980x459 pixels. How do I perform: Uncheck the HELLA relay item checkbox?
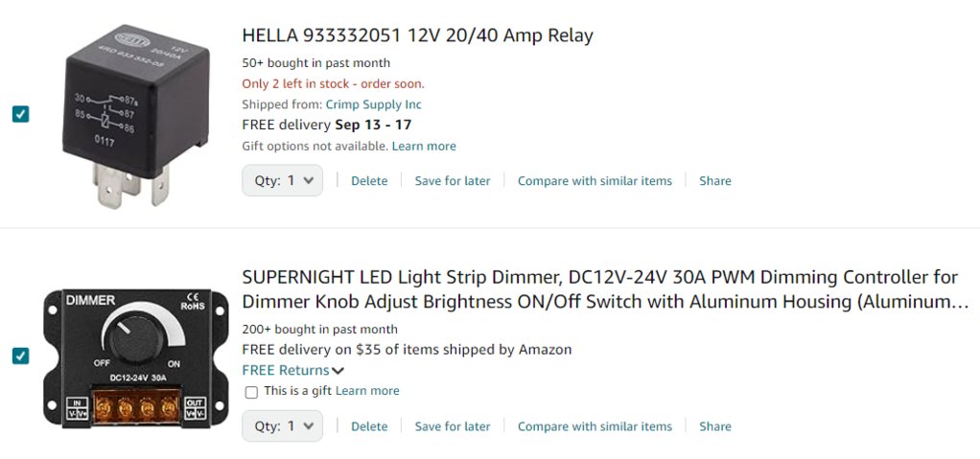[21, 114]
